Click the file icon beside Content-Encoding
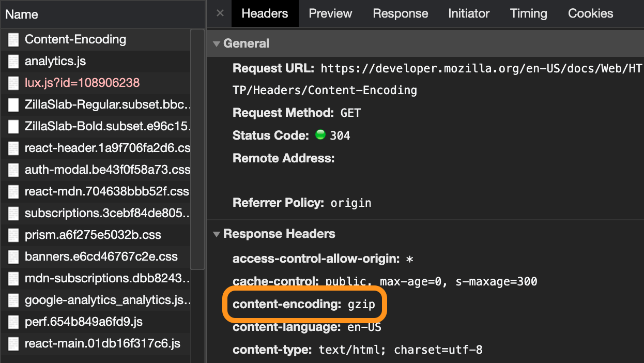 [13, 39]
